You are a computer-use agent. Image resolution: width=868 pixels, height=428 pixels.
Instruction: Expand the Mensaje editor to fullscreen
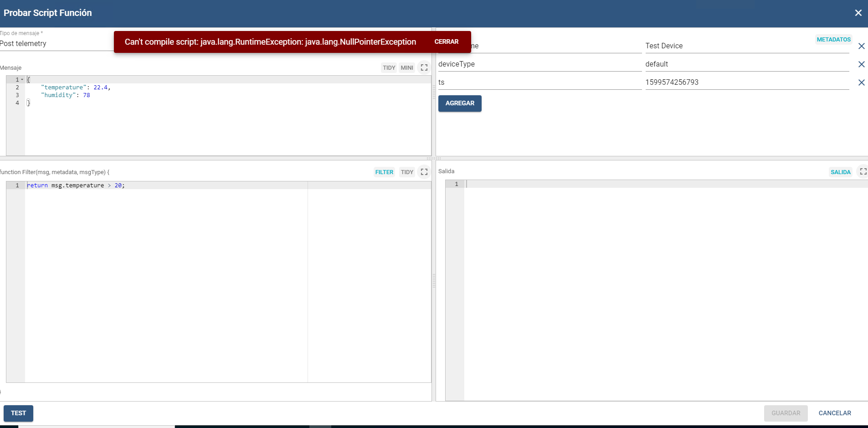(x=424, y=67)
